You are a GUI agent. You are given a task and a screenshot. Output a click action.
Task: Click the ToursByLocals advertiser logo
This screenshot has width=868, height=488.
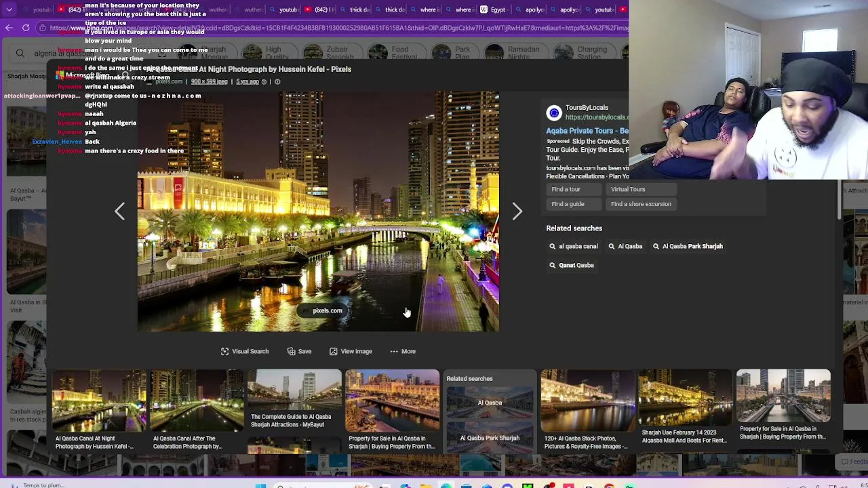coord(554,113)
